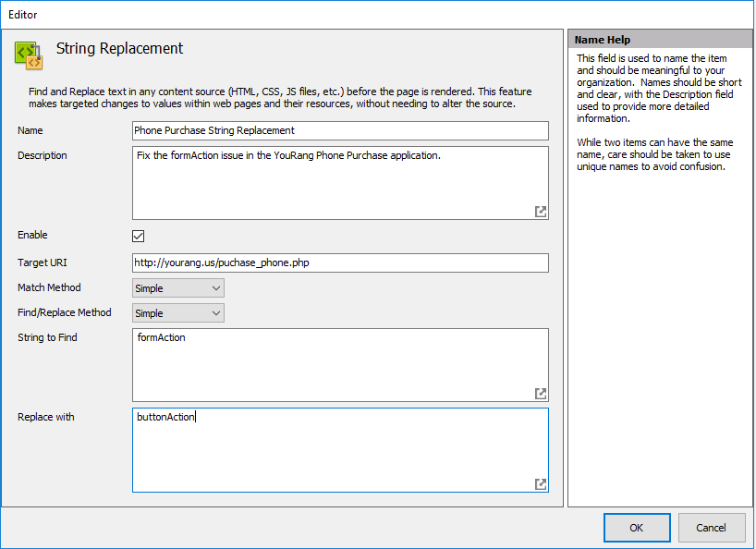Focus the Description text area
The image size is (756, 549).
(340, 183)
